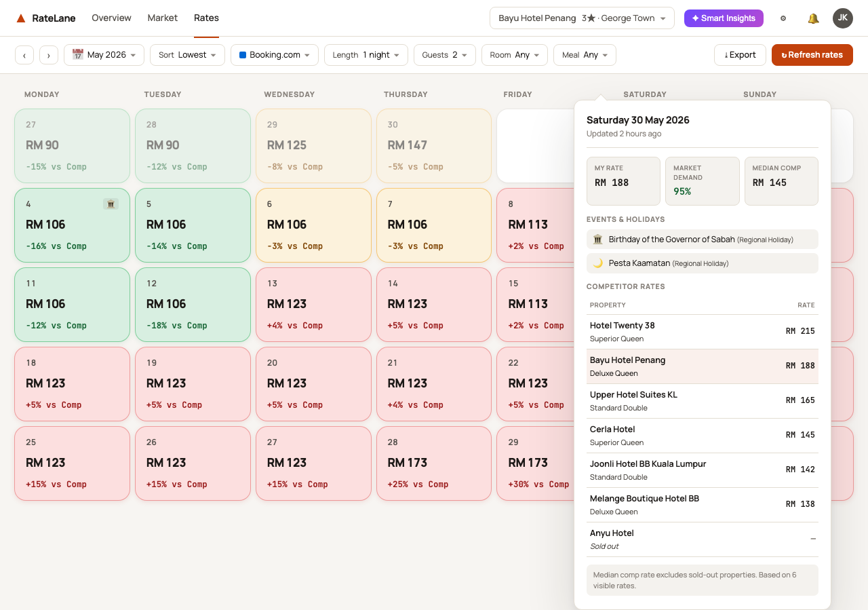Click the Market Demand 95% tile
This screenshot has height=610, width=868.
point(703,181)
